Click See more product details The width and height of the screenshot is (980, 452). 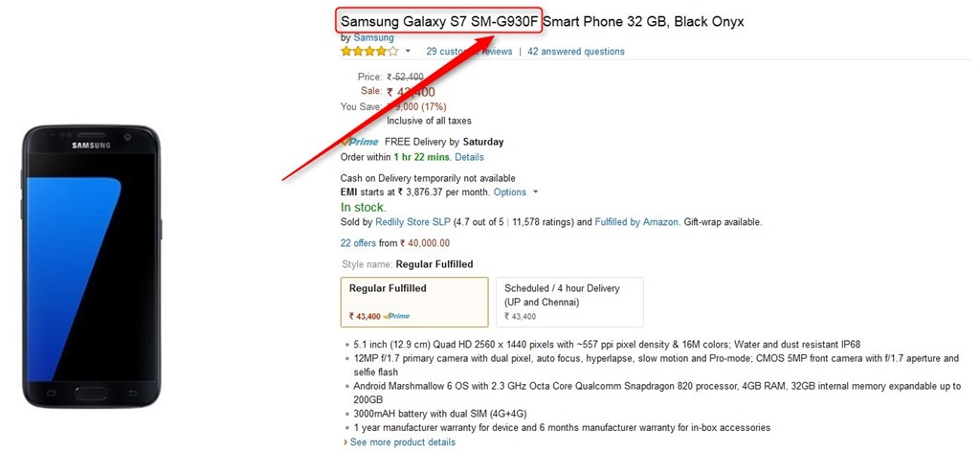(x=402, y=442)
